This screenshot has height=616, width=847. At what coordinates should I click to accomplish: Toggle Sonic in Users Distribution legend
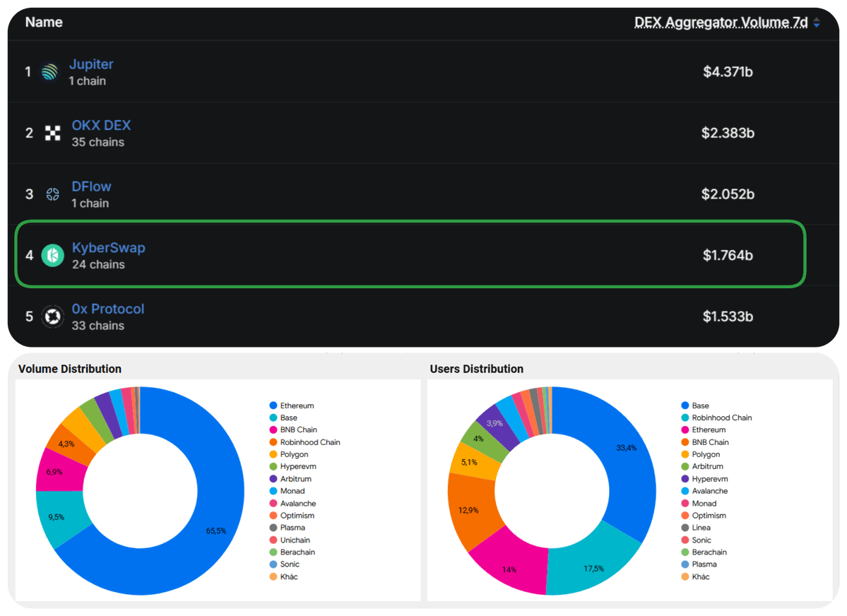pyautogui.click(x=697, y=540)
